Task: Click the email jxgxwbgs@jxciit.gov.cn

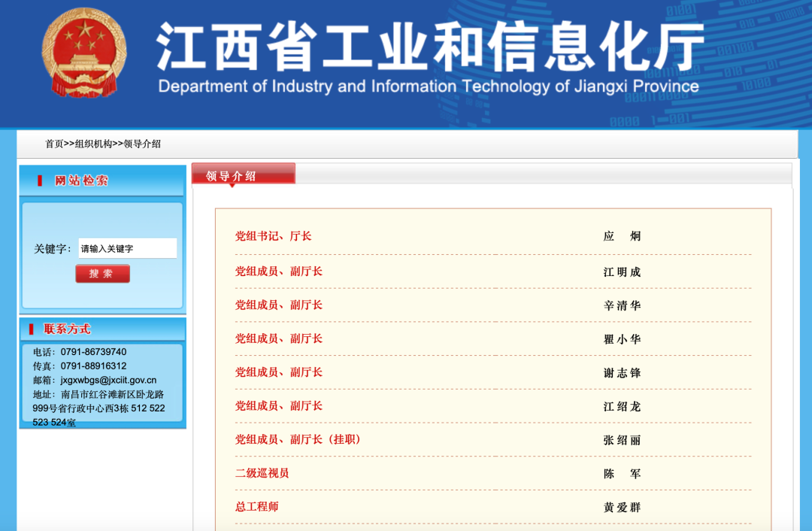Action: (108, 380)
